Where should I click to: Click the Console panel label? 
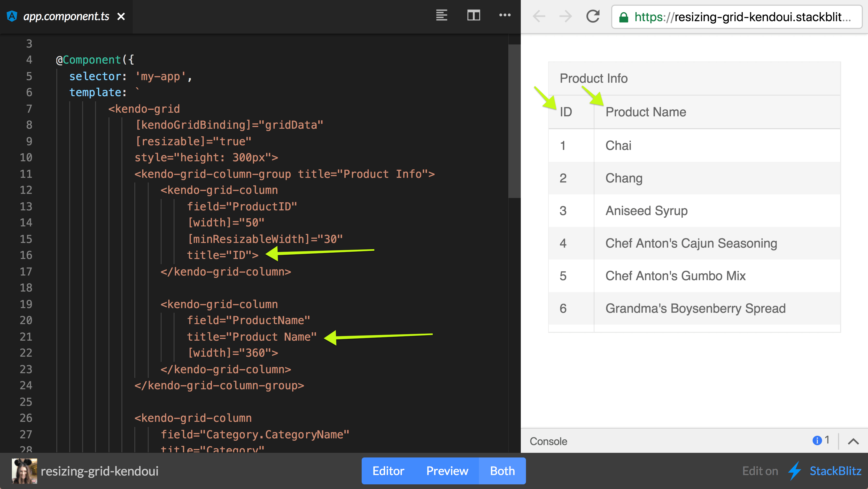pos(548,441)
